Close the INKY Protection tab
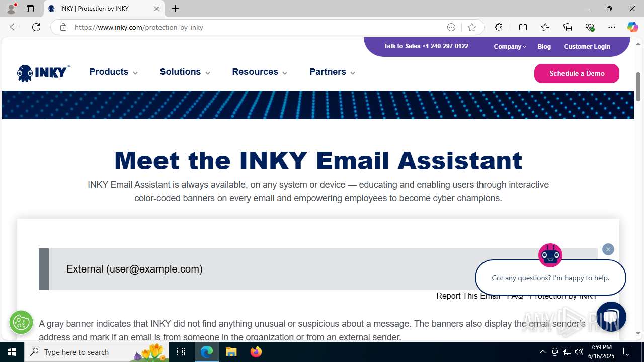This screenshot has width=644, height=362. pyautogui.click(x=156, y=9)
